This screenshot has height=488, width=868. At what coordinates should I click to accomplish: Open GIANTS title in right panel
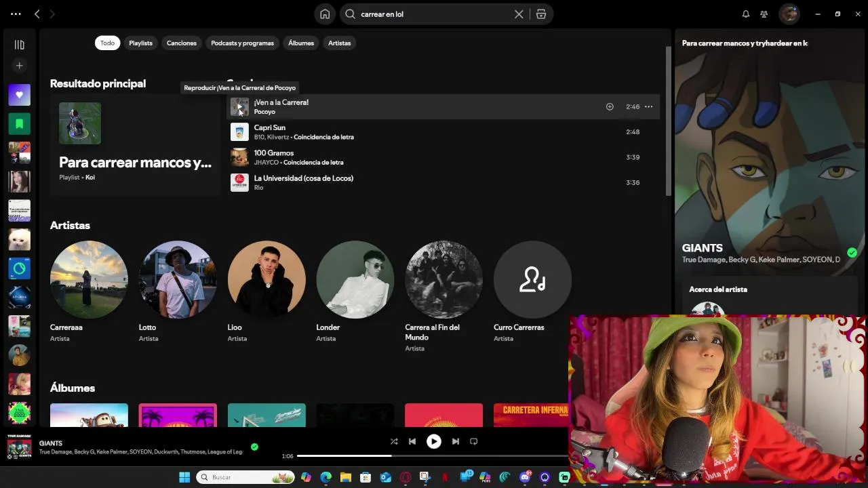pyautogui.click(x=702, y=248)
